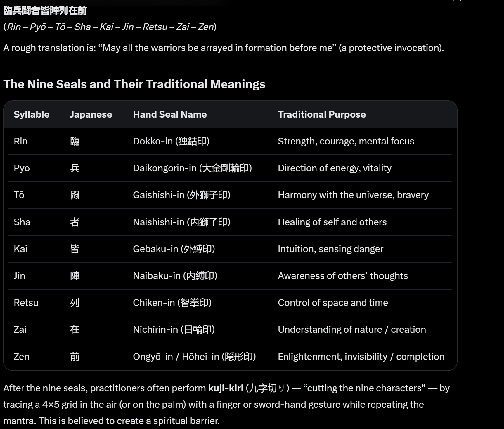Screen dimensions: 504x429
Task: Select the Gebaku-in cell in Kai row
Action: point(174,249)
